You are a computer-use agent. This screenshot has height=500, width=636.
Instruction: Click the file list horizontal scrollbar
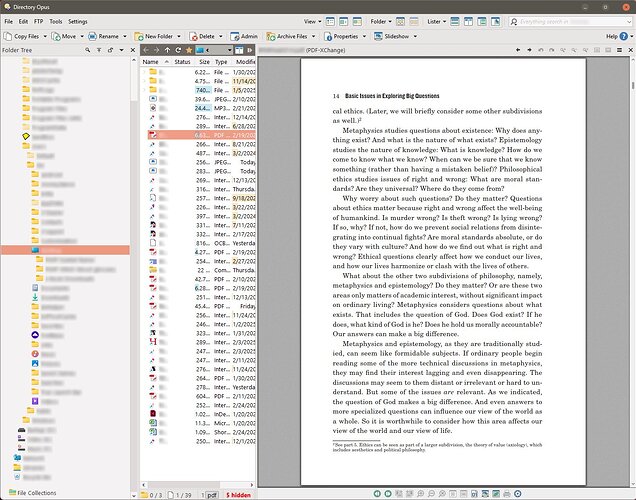click(x=198, y=485)
